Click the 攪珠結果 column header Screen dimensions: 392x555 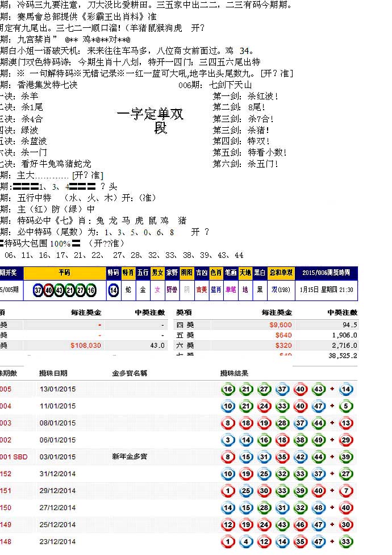[234, 373]
